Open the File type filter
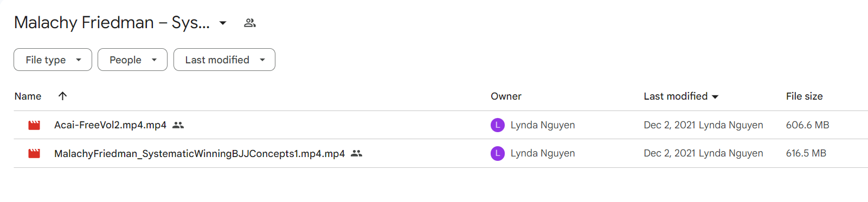Image resolution: width=868 pixels, height=202 pixels. (53, 60)
